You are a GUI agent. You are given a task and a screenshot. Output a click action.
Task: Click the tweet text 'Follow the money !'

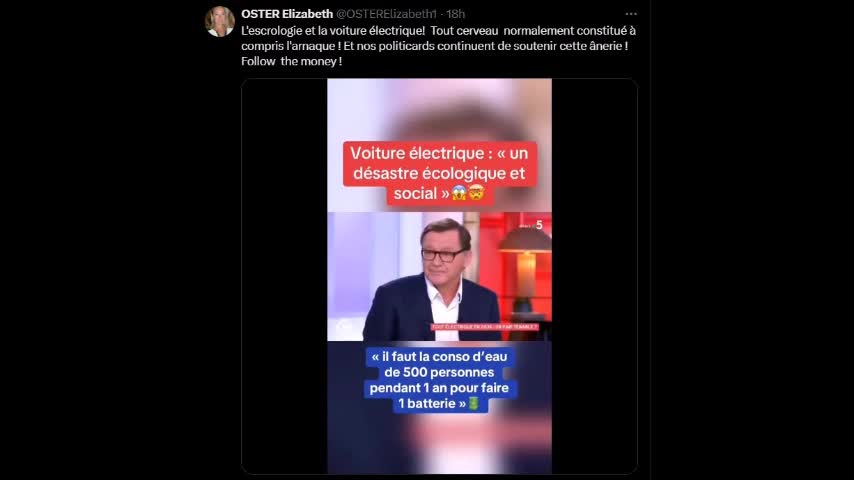291,62
